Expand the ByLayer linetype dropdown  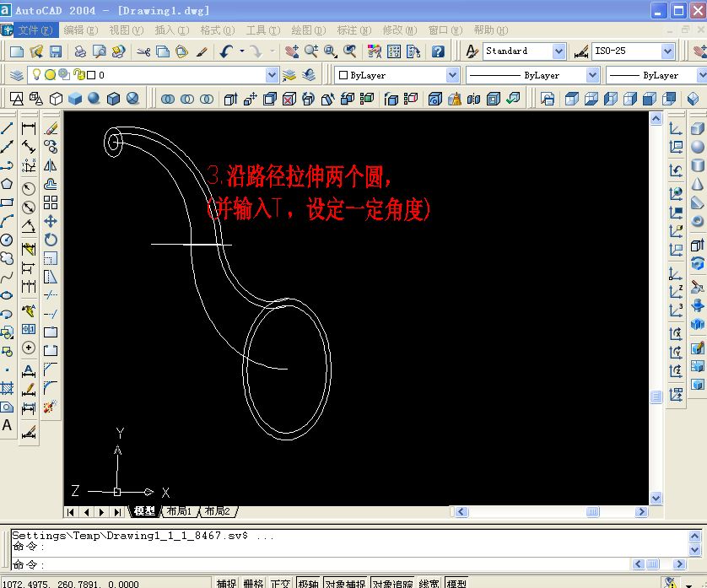[593, 75]
